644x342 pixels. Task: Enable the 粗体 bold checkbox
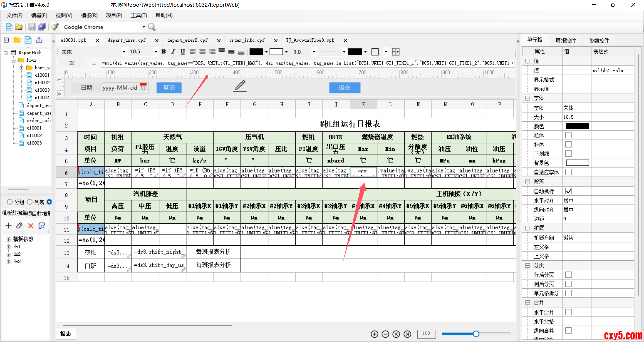click(x=568, y=135)
